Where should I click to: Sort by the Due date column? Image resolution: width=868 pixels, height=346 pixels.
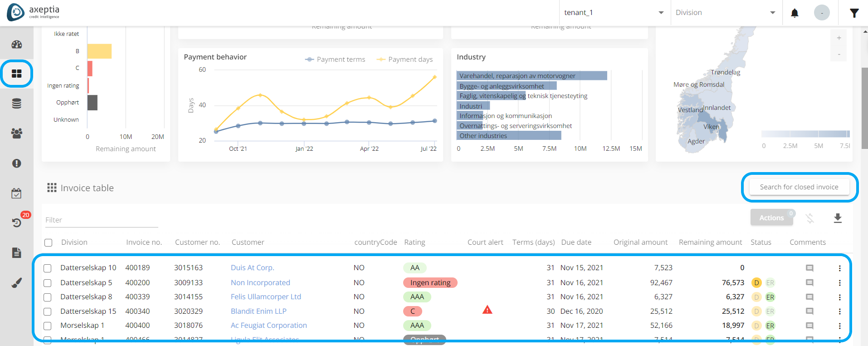pos(576,242)
